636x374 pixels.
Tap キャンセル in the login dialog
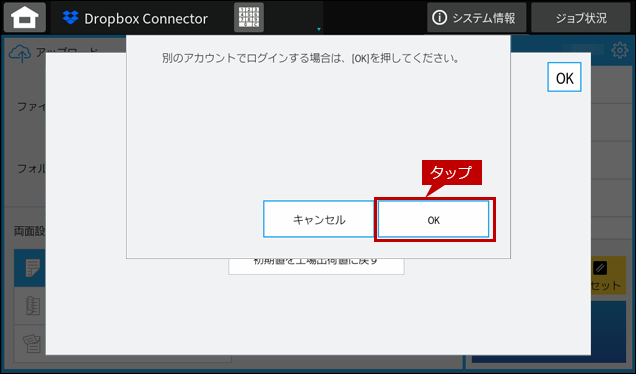319,219
